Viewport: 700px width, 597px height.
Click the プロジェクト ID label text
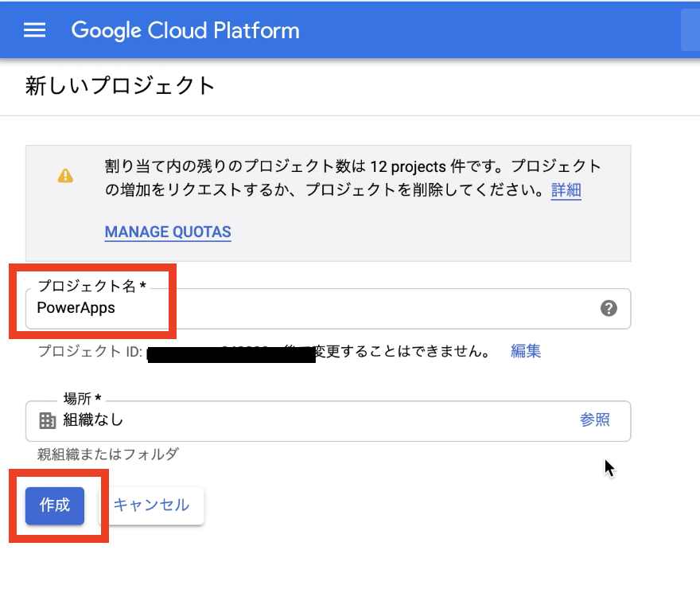click(x=90, y=351)
